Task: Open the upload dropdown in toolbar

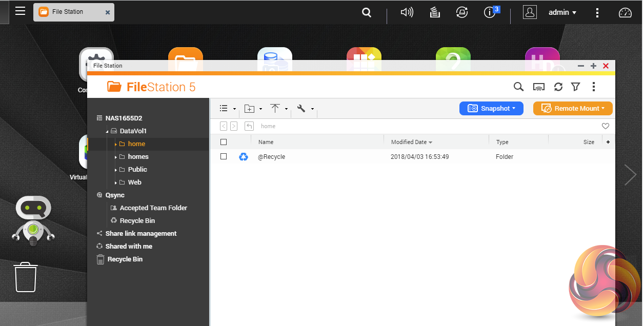Action: pyautogui.click(x=279, y=109)
